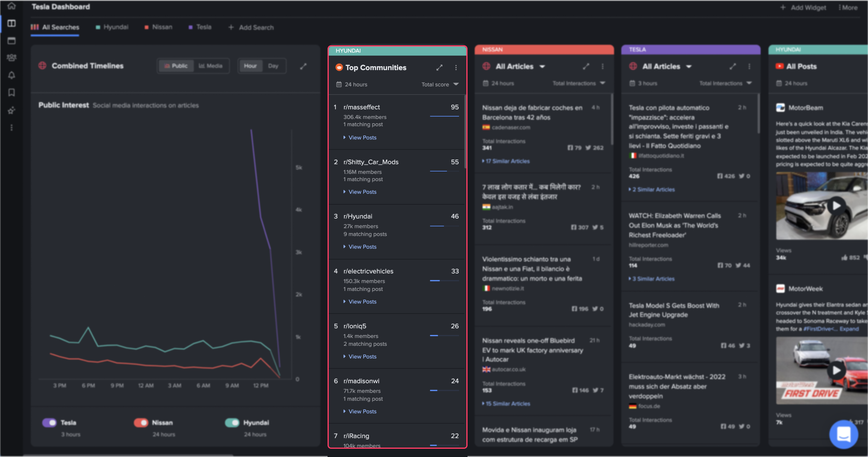Toggle the Tesla timeline switch
The height and width of the screenshot is (457, 868).
pyautogui.click(x=49, y=423)
